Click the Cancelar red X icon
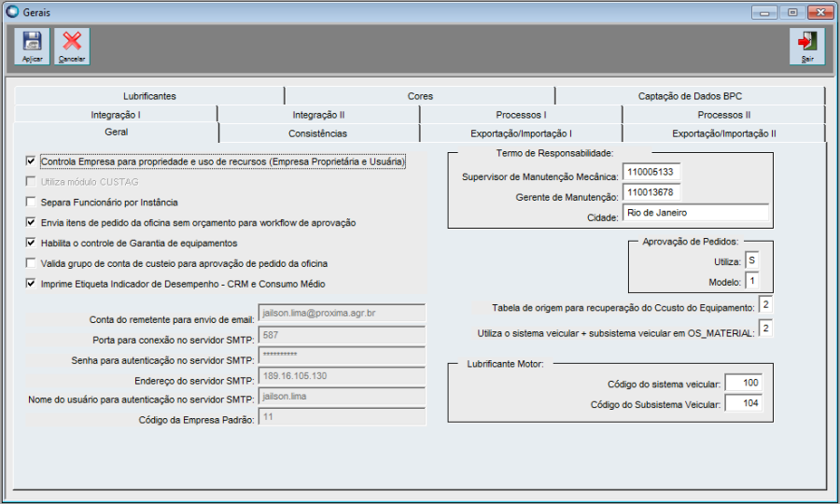 tap(72, 47)
